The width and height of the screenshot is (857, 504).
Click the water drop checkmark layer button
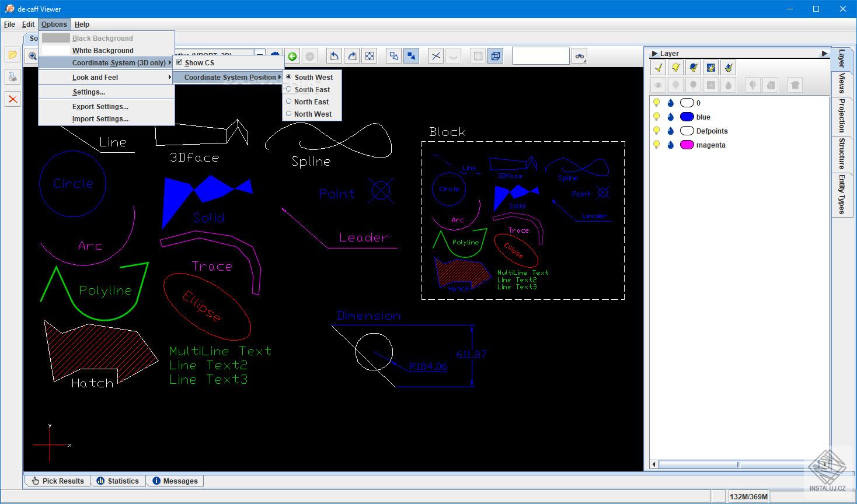pyautogui.click(x=728, y=68)
